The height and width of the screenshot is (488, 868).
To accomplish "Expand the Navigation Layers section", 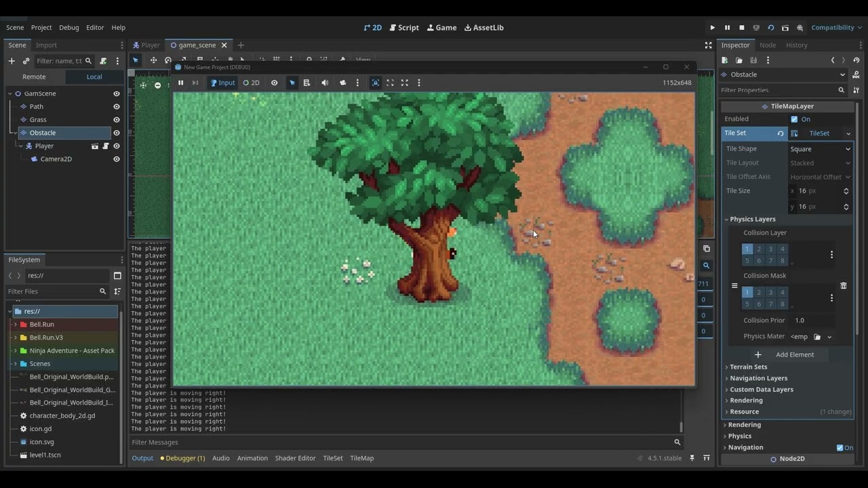I will pos(758,378).
